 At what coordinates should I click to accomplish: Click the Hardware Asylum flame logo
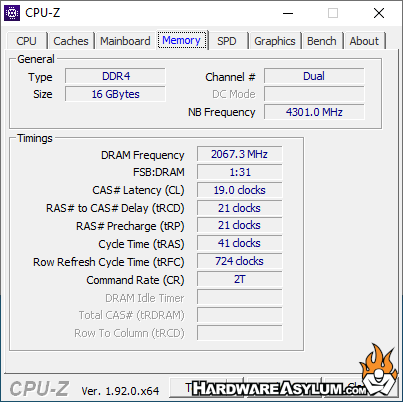379,370
